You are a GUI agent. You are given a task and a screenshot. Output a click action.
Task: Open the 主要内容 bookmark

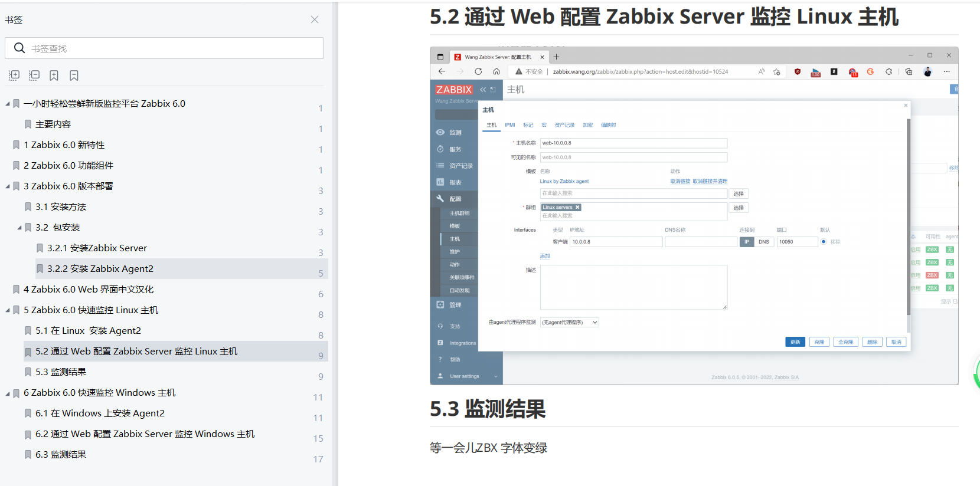click(x=53, y=124)
